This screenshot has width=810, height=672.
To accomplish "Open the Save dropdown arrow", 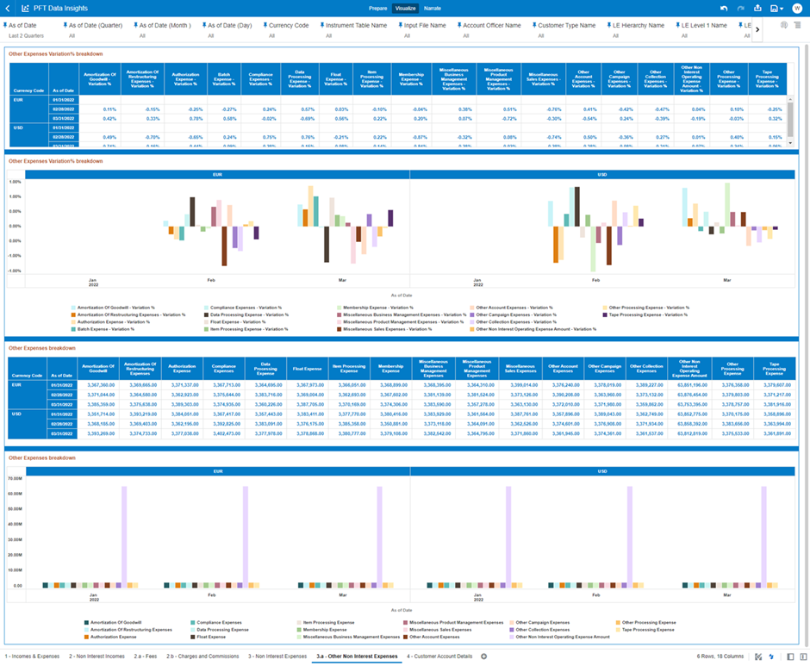I will [x=783, y=8].
